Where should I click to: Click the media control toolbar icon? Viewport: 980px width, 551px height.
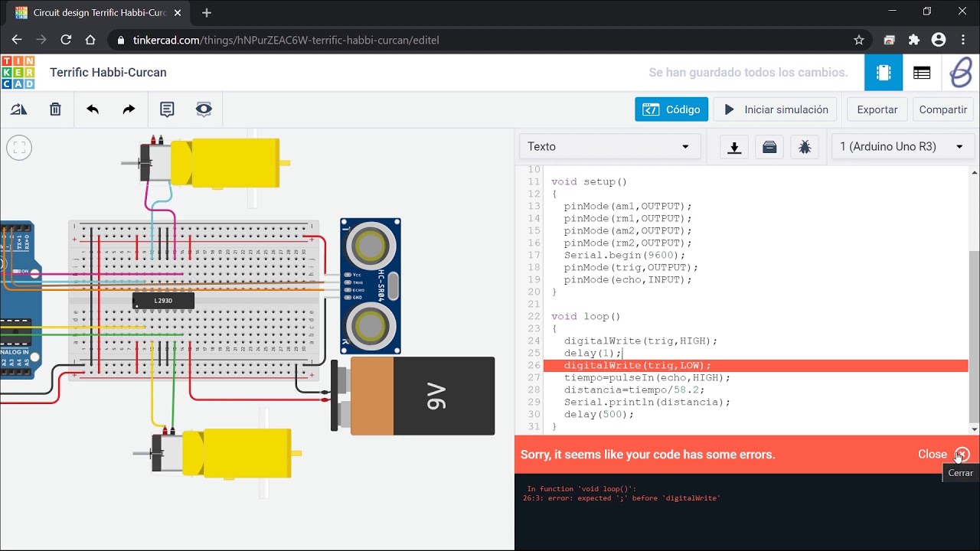click(889, 40)
